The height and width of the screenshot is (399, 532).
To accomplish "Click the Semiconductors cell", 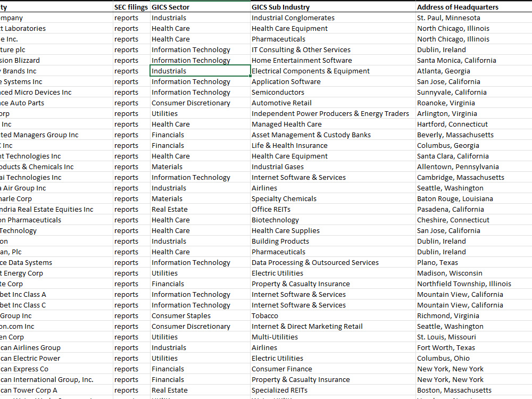I will pyautogui.click(x=332, y=92).
